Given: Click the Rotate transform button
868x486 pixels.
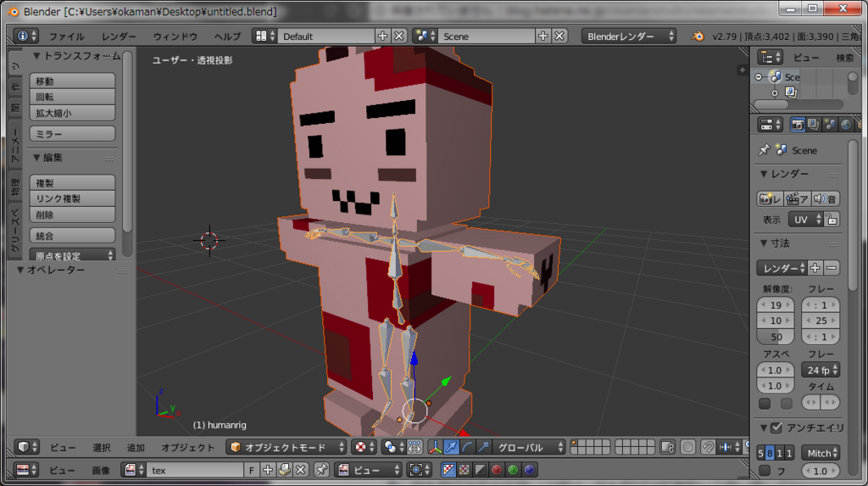Looking at the screenshot, I should pyautogui.click(x=73, y=97).
